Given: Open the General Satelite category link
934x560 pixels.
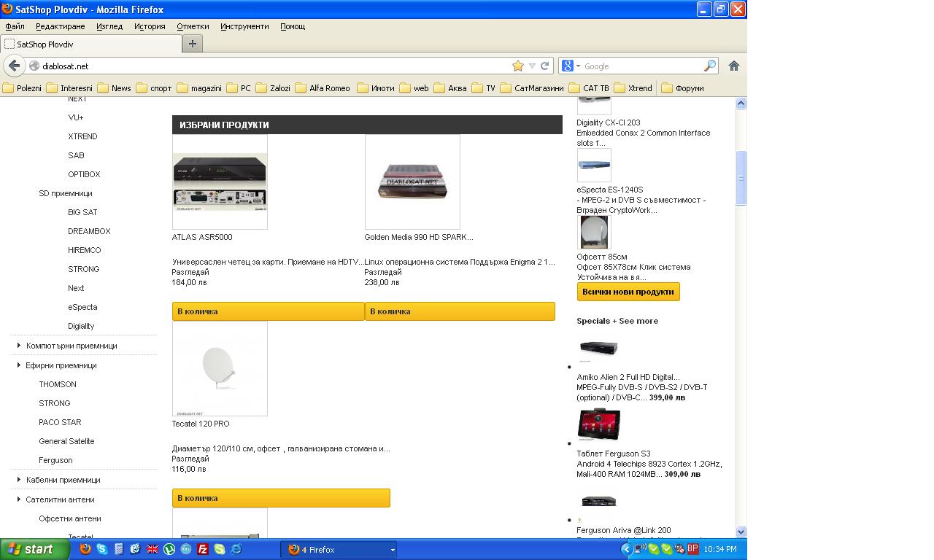Looking at the screenshot, I should point(66,441).
